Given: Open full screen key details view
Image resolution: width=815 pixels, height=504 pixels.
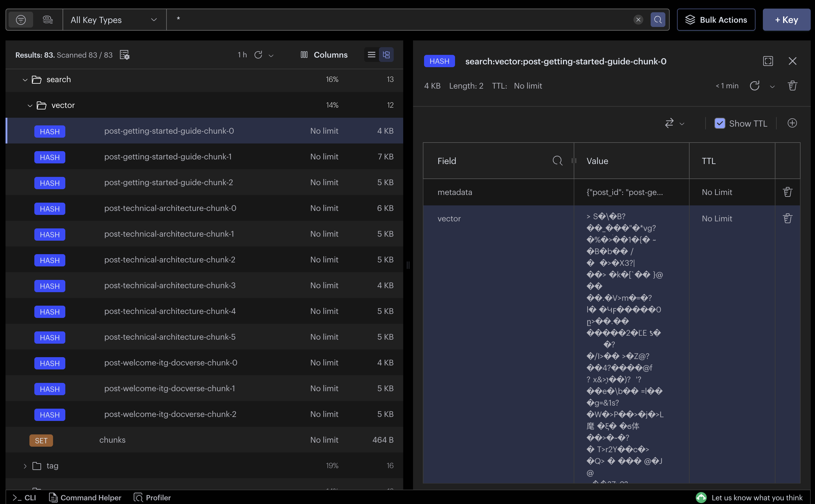Looking at the screenshot, I should (x=768, y=61).
